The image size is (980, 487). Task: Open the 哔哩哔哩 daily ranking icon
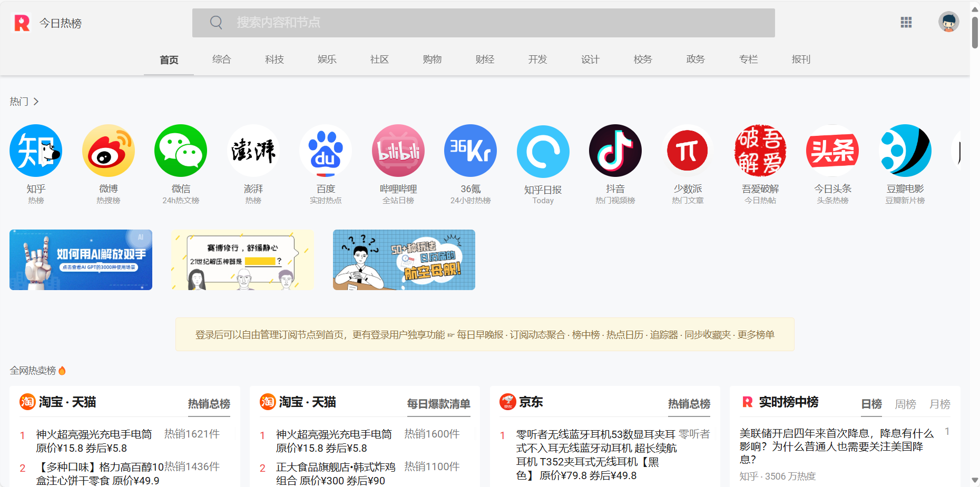[398, 151]
